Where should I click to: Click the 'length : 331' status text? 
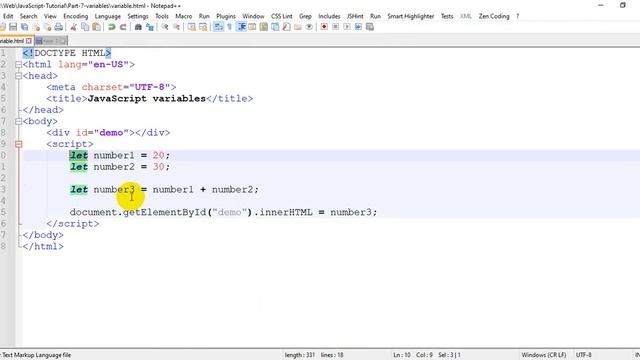[x=300, y=355]
